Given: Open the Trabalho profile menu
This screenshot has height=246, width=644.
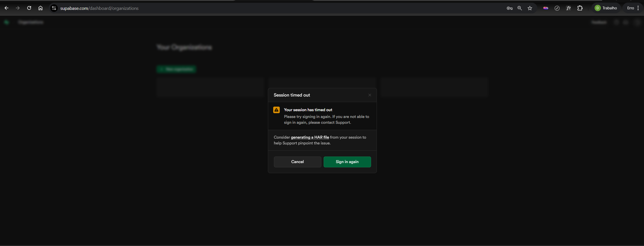Looking at the screenshot, I should coord(606,8).
